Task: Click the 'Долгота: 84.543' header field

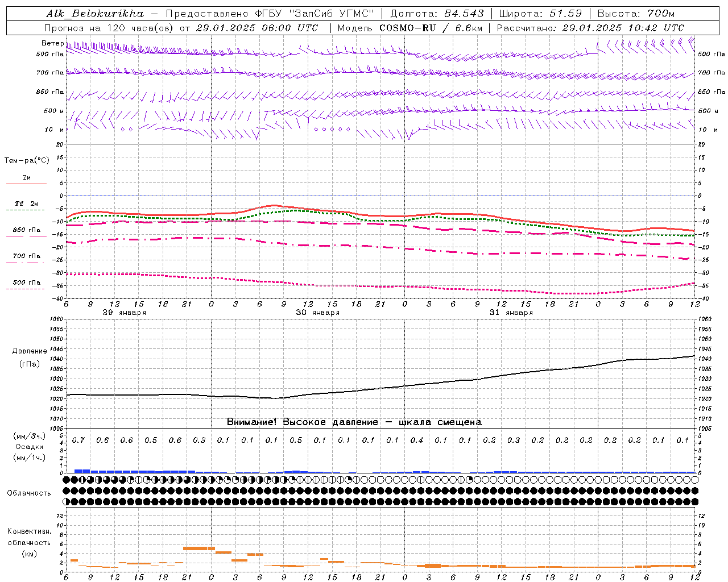Action: click(x=437, y=14)
